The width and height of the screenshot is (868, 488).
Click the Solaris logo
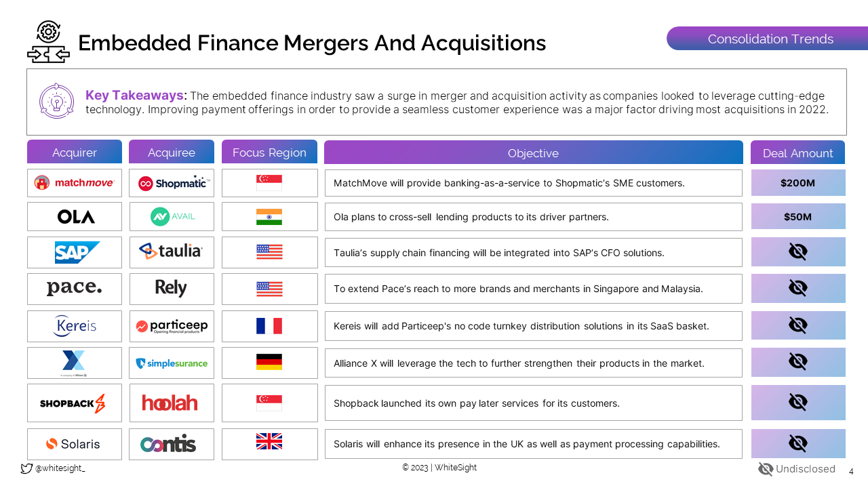click(73, 444)
